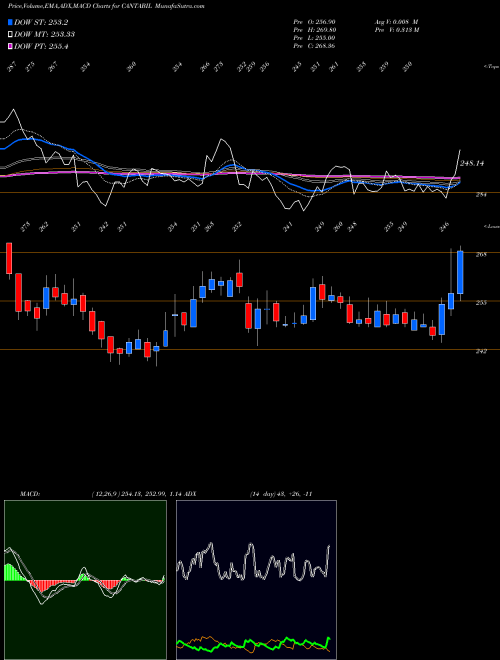
Task: Click the 254 axis label in the EMA panel
Action: [481, 195]
